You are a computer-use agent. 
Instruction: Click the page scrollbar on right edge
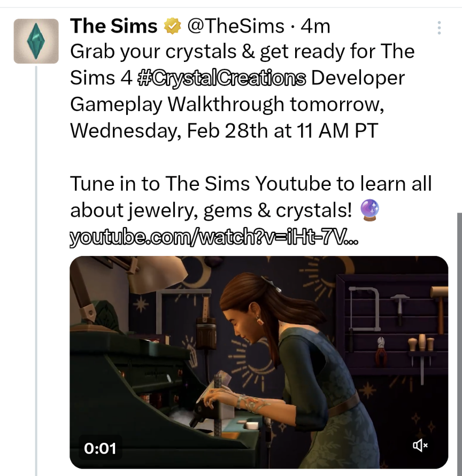tap(459, 344)
